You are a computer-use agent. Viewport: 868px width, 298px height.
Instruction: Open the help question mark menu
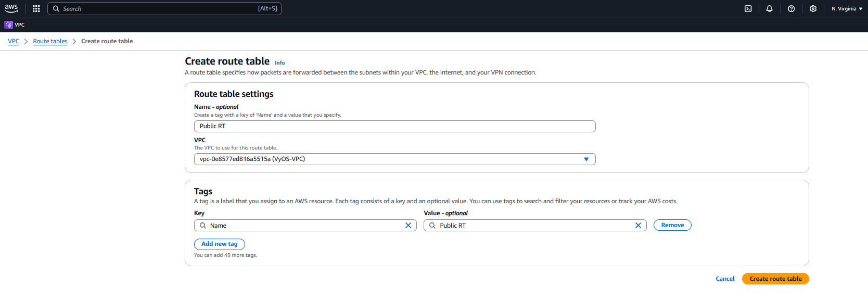coord(791,9)
